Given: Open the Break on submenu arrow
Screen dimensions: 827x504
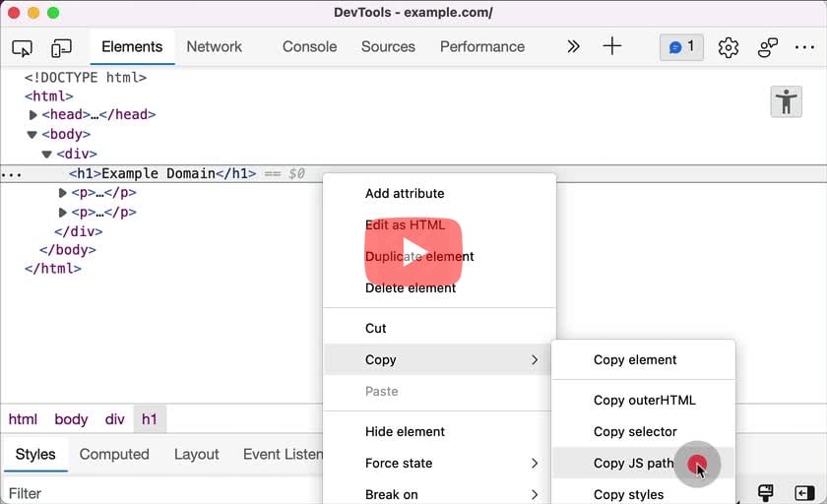Looking at the screenshot, I should pyautogui.click(x=535, y=495).
